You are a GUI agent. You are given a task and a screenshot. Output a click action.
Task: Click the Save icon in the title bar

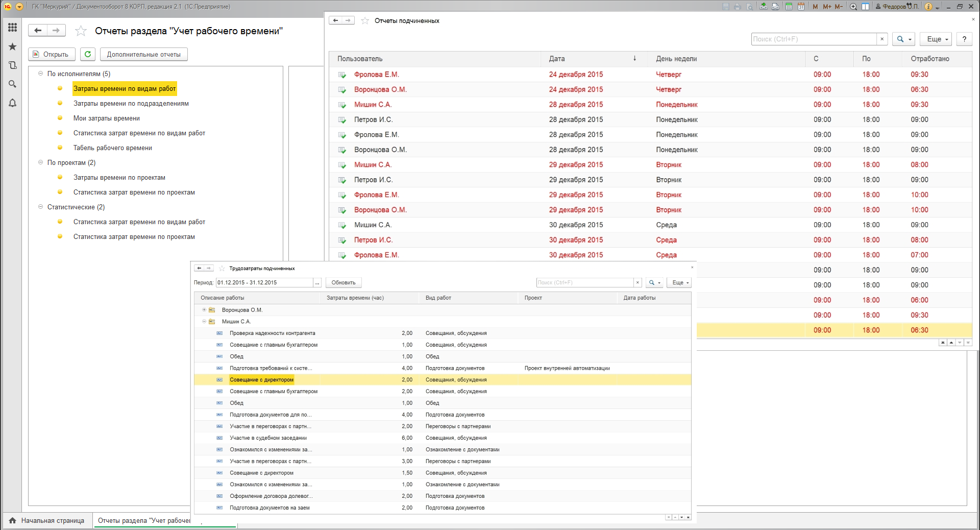point(726,7)
